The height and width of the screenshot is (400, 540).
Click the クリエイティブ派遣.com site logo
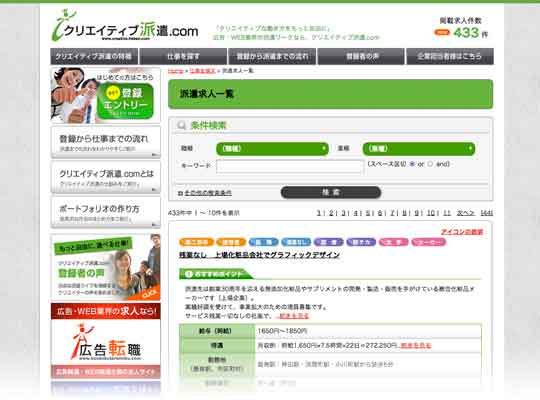[x=125, y=26]
